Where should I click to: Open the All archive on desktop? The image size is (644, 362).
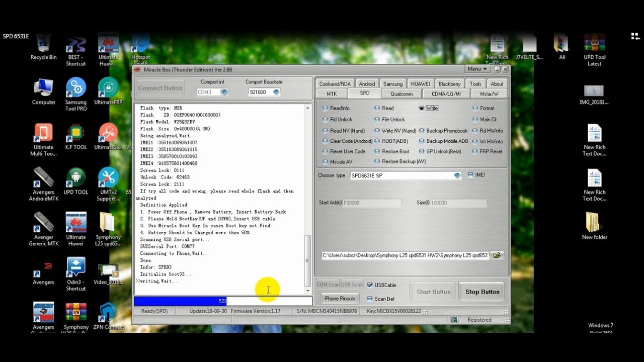[x=561, y=47]
